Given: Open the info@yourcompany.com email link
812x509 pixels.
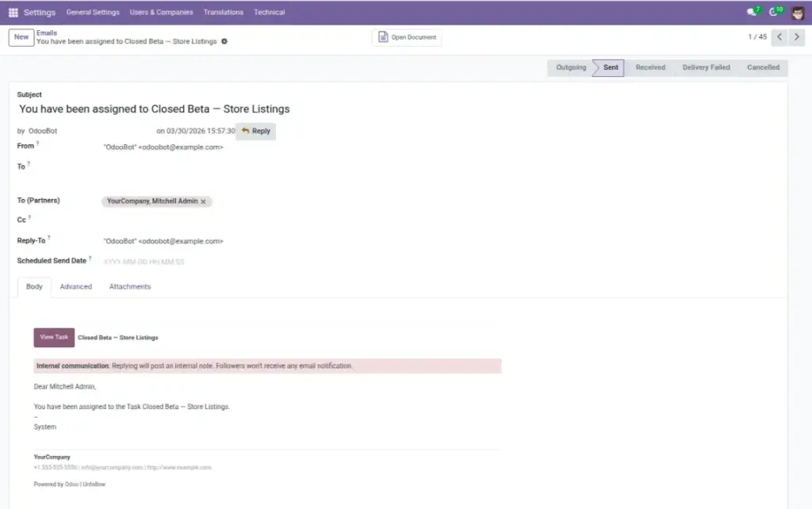Looking at the screenshot, I should (112, 468).
